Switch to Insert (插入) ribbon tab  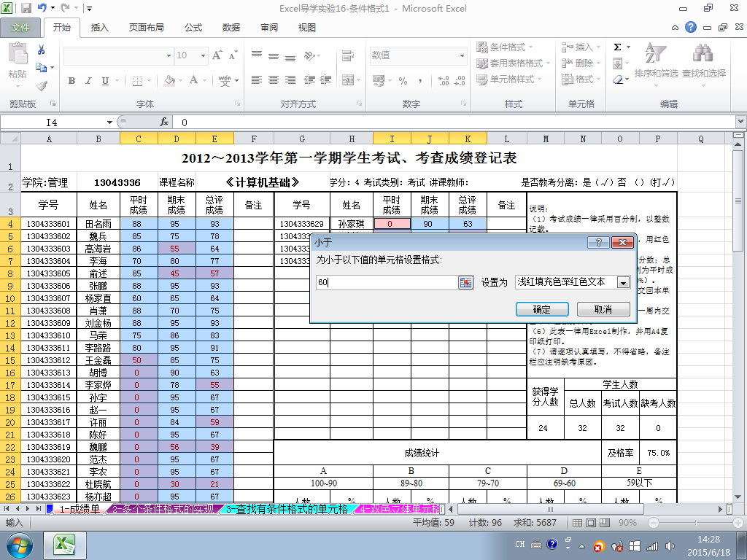(99, 28)
